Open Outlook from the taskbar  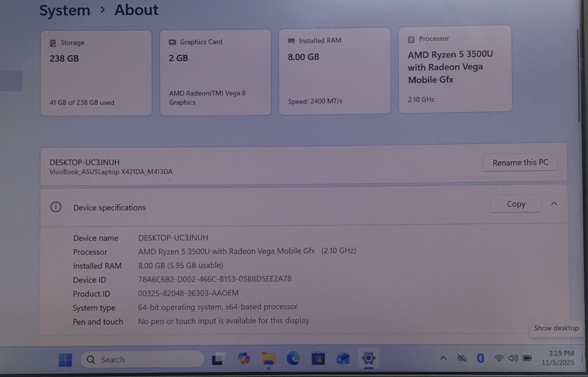coord(343,358)
